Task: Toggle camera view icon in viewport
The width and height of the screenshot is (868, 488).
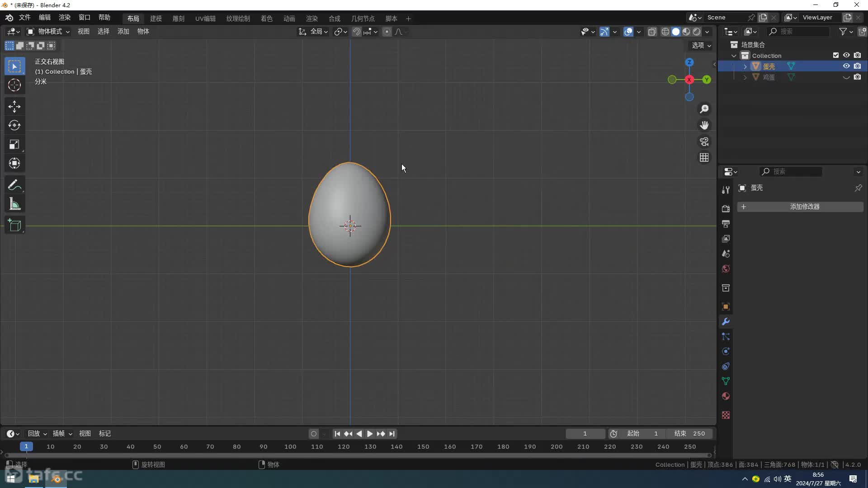Action: (x=704, y=141)
